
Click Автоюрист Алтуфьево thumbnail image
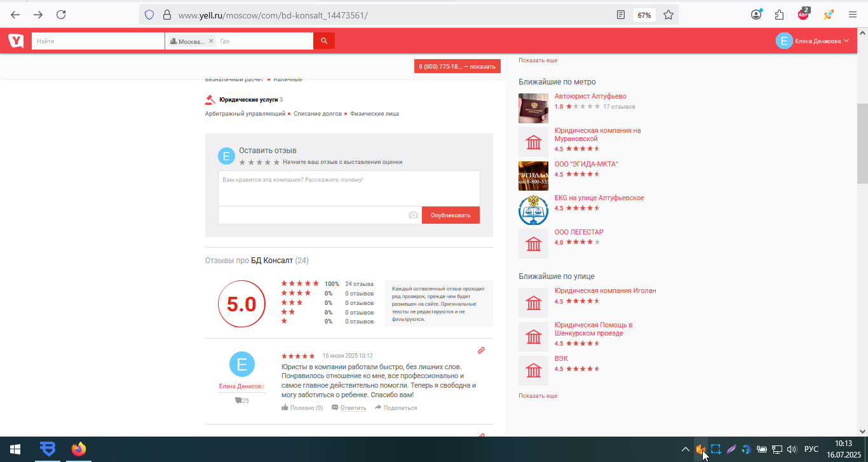pyautogui.click(x=533, y=108)
